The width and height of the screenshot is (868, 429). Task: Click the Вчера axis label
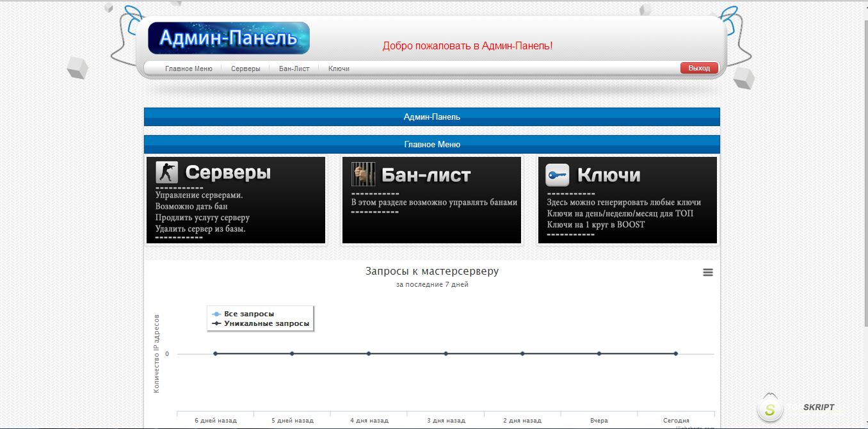(x=599, y=421)
